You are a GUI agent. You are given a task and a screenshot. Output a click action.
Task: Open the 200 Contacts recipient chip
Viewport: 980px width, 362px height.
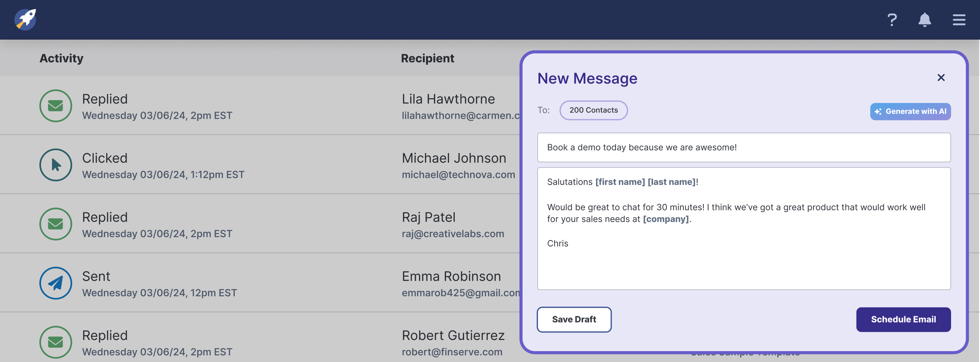click(593, 110)
